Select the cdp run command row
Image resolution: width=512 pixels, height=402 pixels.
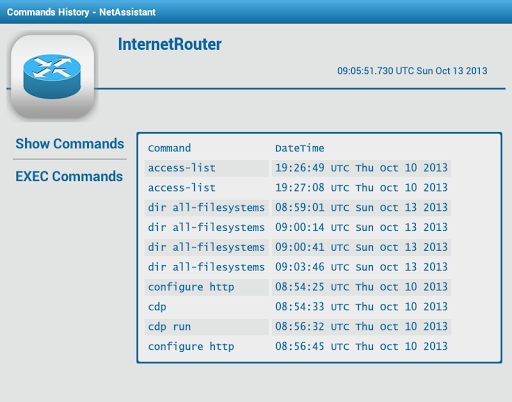coord(298,327)
